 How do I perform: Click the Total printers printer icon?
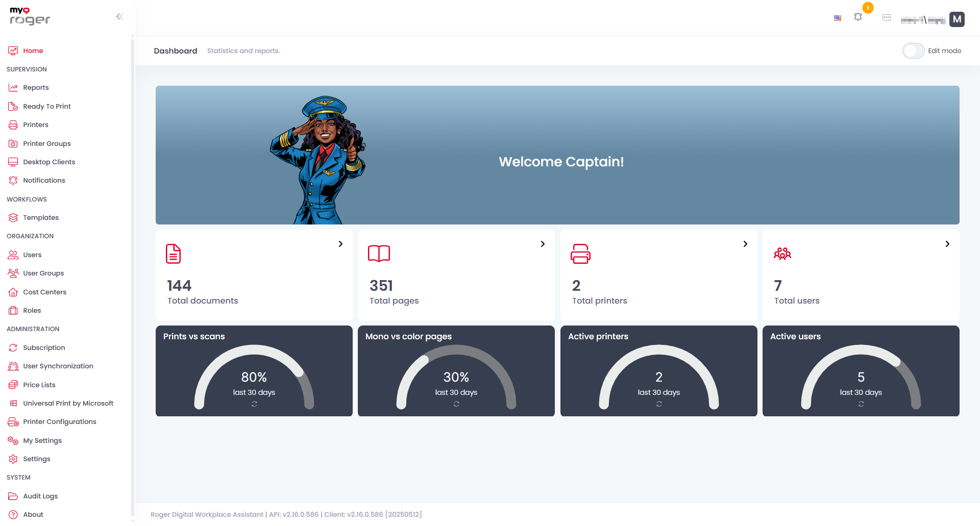[580, 254]
